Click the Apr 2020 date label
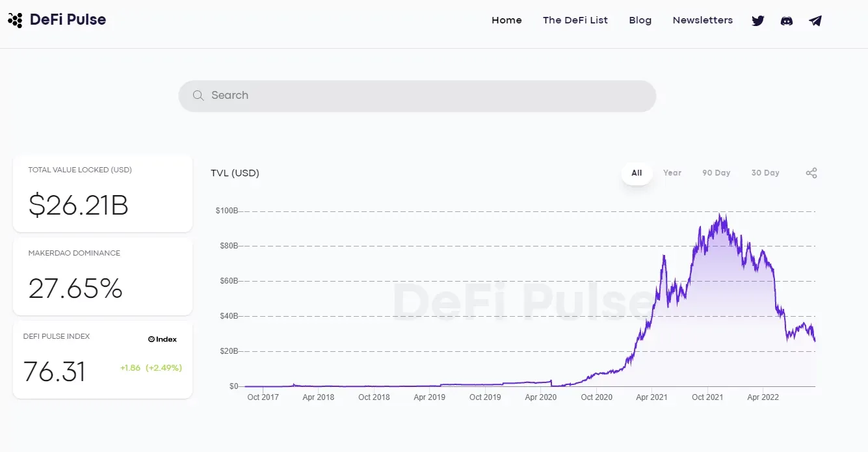868x452 pixels. (x=541, y=397)
